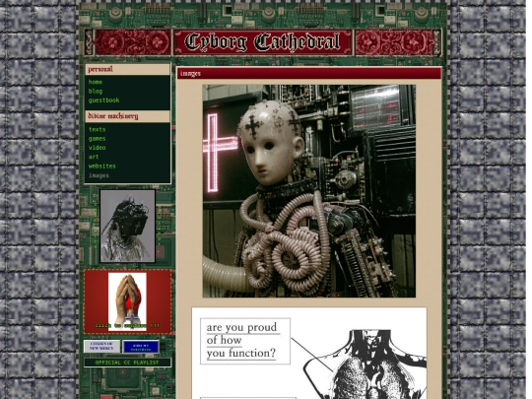
Task: Open the Official CC Playlist button
Action: click(127, 363)
